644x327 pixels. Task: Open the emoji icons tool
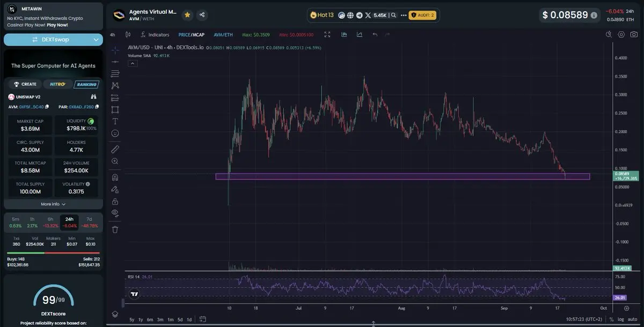pos(115,133)
